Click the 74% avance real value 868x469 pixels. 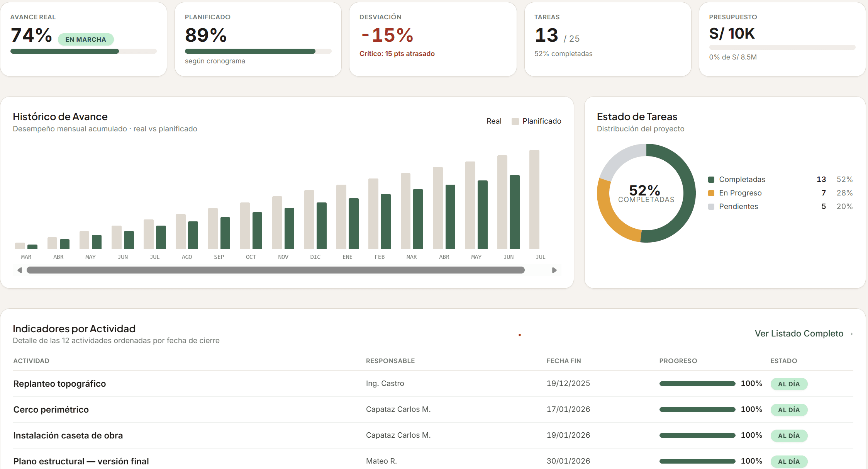coord(31,35)
